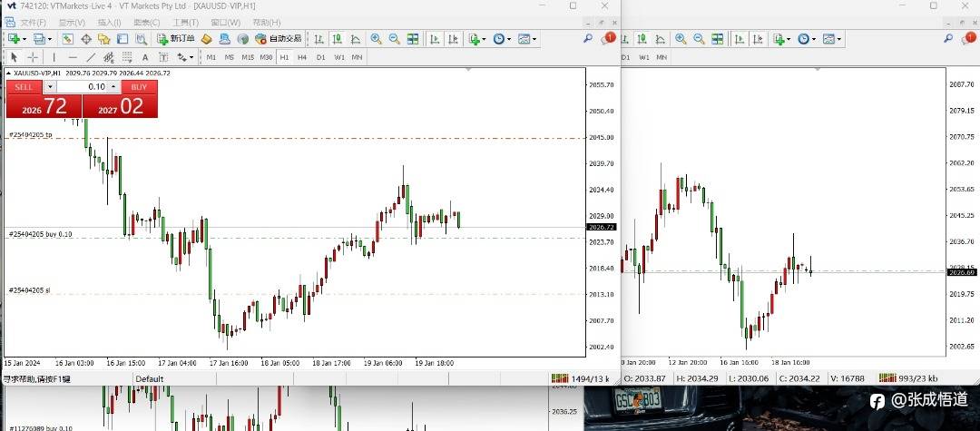This screenshot has height=431, width=980.
Task: Open chat notification badge in left window
Action: click(x=607, y=39)
